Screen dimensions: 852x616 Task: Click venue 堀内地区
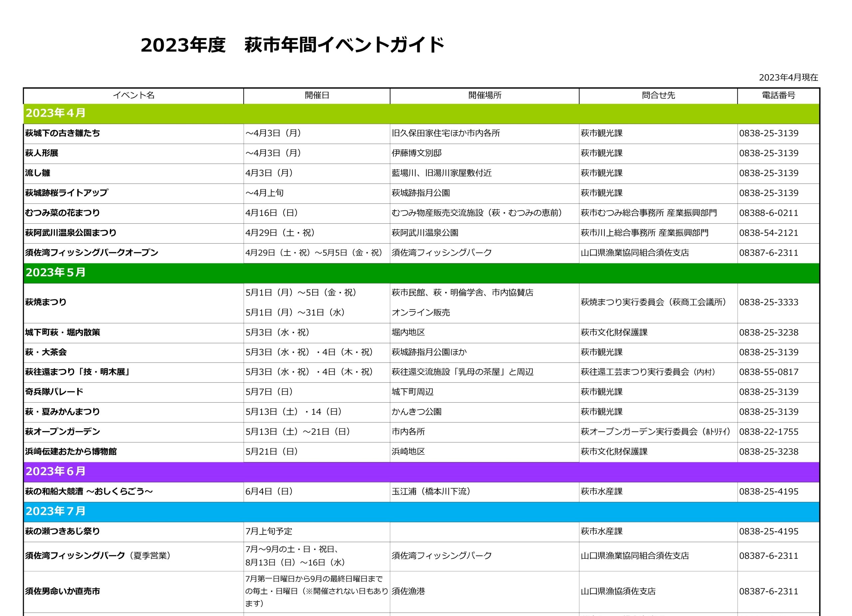pos(408,332)
